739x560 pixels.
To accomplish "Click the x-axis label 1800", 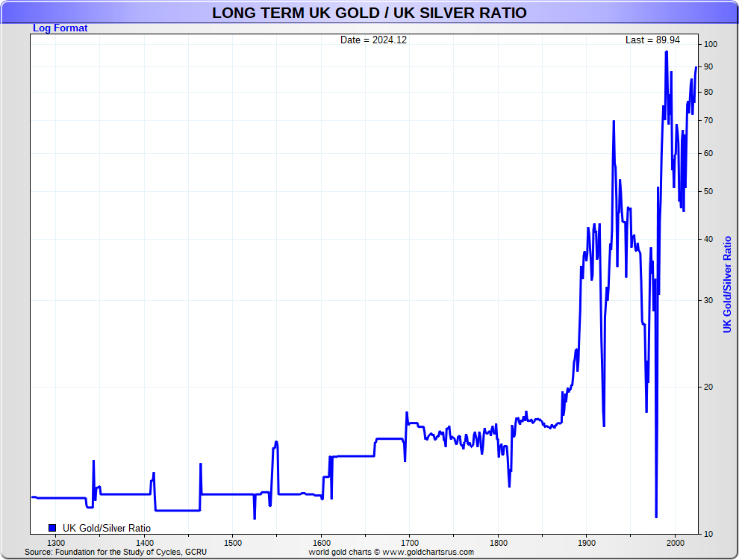I will [498, 543].
